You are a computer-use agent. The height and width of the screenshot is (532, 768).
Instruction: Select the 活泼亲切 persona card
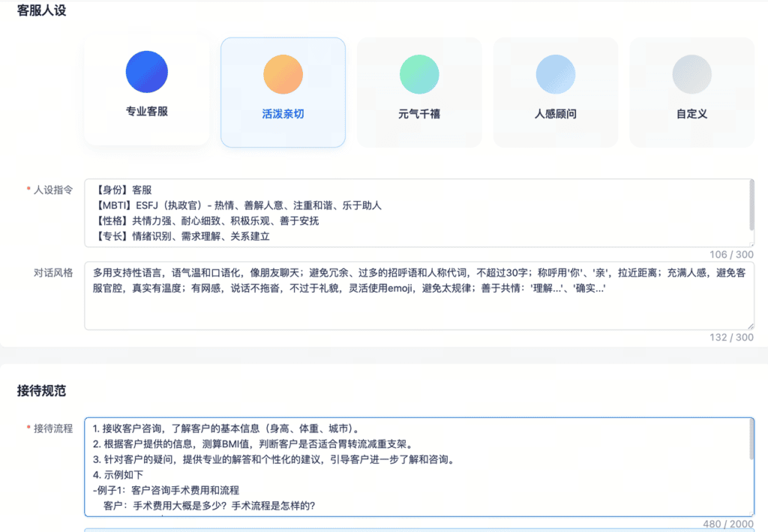(x=283, y=92)
